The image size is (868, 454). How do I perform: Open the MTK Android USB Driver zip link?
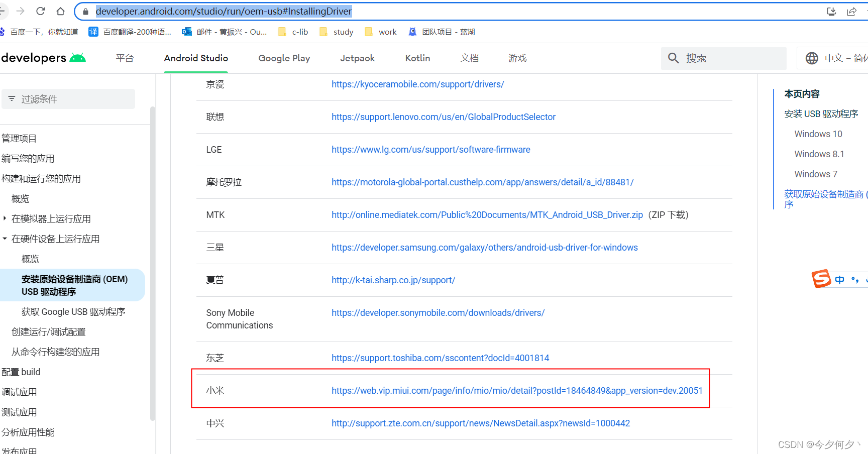[x=487, y=215]
